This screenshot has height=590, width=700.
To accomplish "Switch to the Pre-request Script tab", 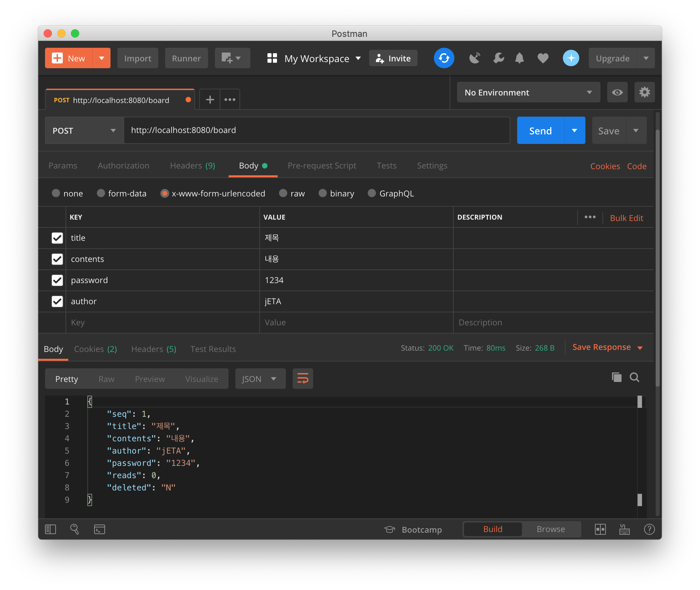I will 322,166.
